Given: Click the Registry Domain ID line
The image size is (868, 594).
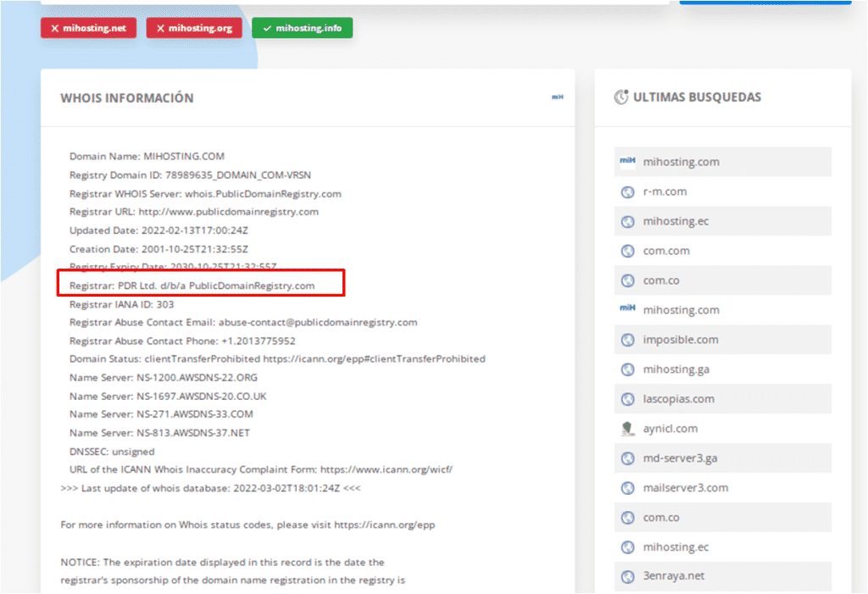Looking at the screenshot, I should click(190, 175).
